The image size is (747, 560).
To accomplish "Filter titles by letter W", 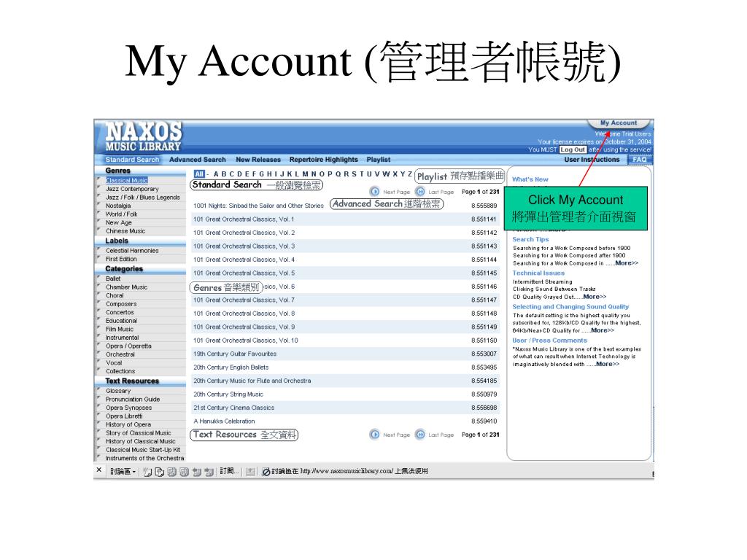I will (x=386, y=174).
